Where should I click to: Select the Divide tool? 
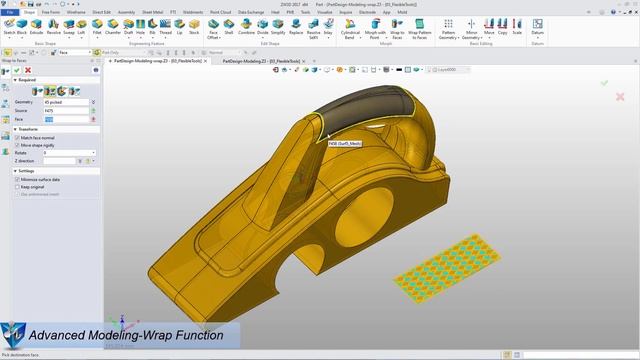click(x=262, y=27)
